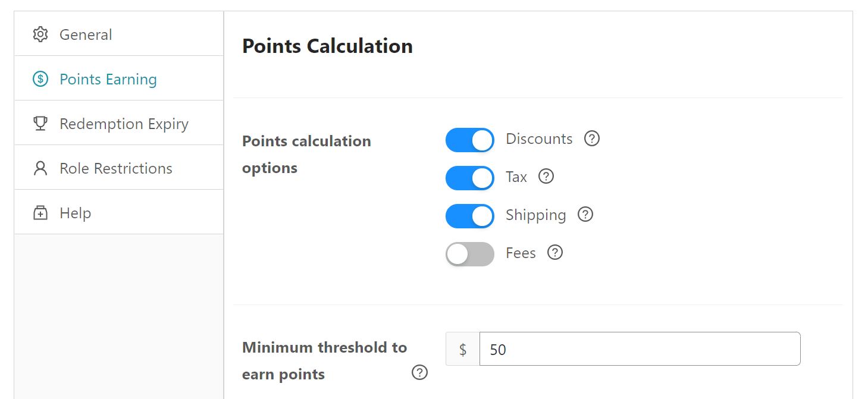The width and height of the screenshot is (868, 399).
Task: Select the Points Earning tab
Action: (119, 78)
